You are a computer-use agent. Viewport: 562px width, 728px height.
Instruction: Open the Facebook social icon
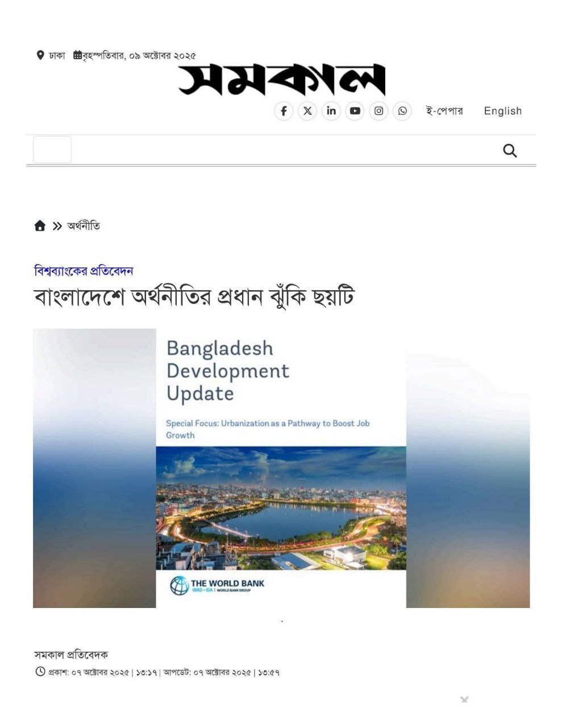click(x=284, y=111)
